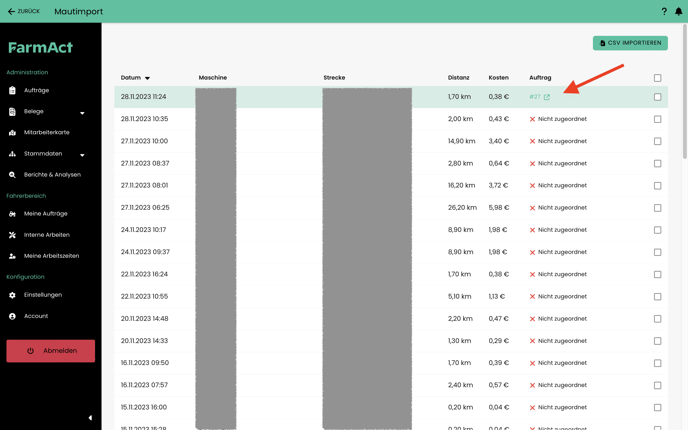Expand the Stammdaten submenu arrow

82,155
